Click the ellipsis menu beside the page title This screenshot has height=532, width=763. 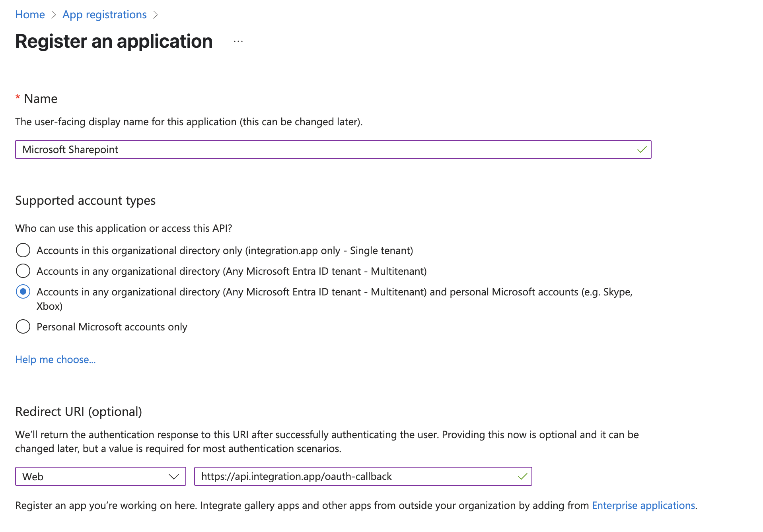237,41
